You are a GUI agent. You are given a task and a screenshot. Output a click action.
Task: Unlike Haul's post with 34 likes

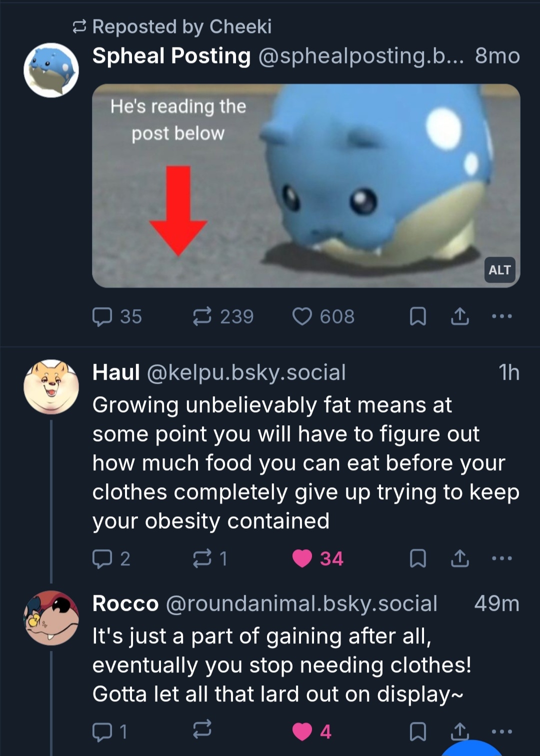[x=302, y=558]
